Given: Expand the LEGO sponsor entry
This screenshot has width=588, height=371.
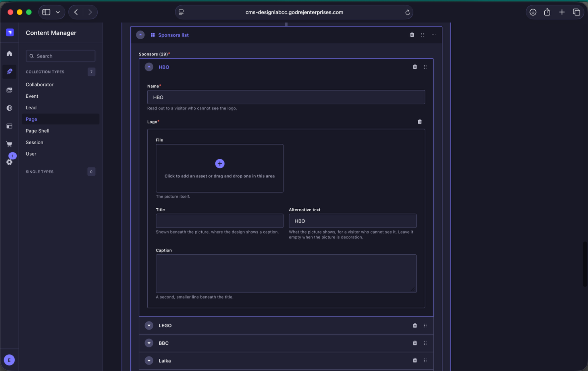Looking at the screenshot, I should tap(149, 325).
